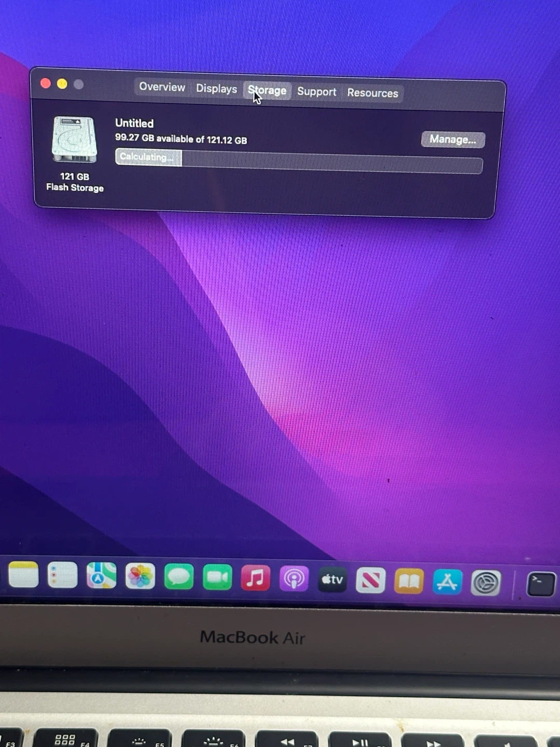560x747 pixels.
Task: Launch Maps from the Dock
Action: [101, 576]
